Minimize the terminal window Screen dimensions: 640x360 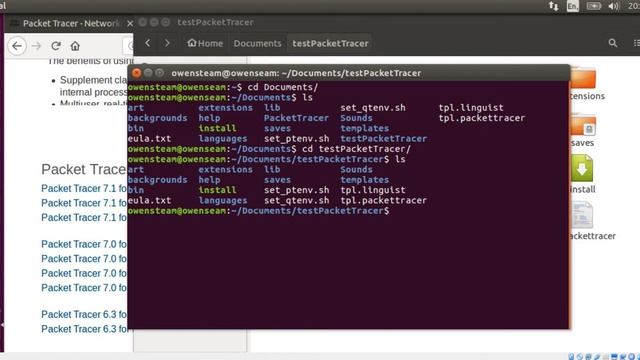click(148, 73)
